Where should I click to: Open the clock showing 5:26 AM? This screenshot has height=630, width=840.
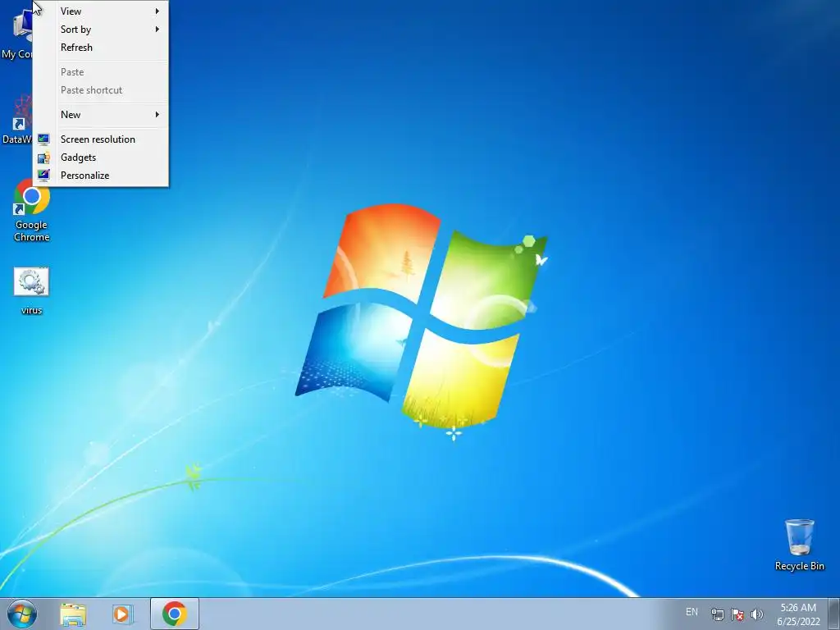pyautogui.click(x=798, y=608)
